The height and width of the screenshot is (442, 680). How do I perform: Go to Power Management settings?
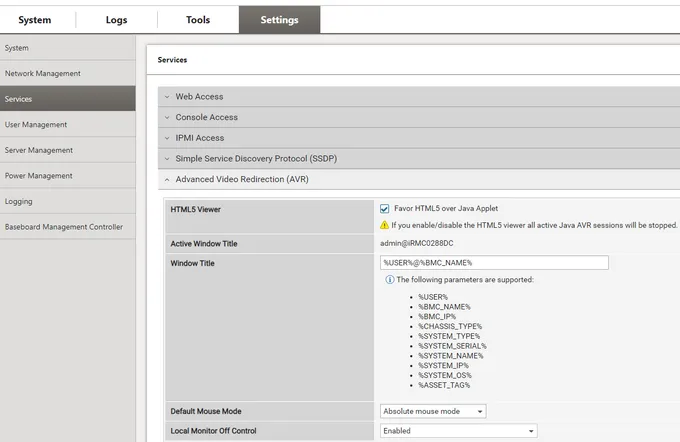[68, 176]
